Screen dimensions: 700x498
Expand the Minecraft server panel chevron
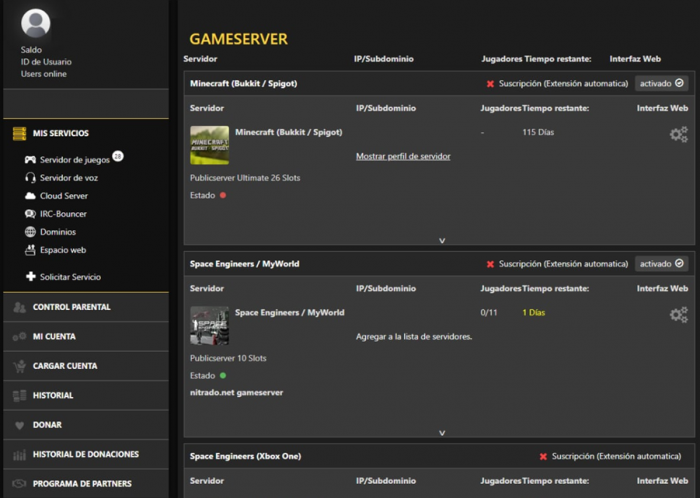tap(442, 241)
